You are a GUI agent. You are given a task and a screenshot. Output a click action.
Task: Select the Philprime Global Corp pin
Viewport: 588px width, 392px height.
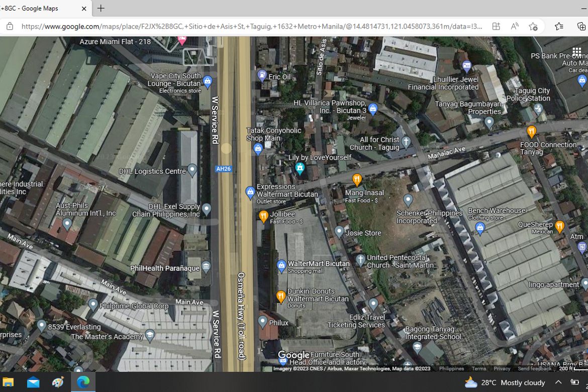point(93,305)
